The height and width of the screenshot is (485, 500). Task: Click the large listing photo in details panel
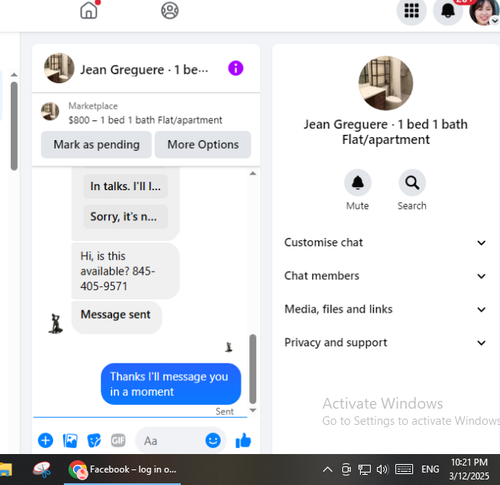pos(386,83)
